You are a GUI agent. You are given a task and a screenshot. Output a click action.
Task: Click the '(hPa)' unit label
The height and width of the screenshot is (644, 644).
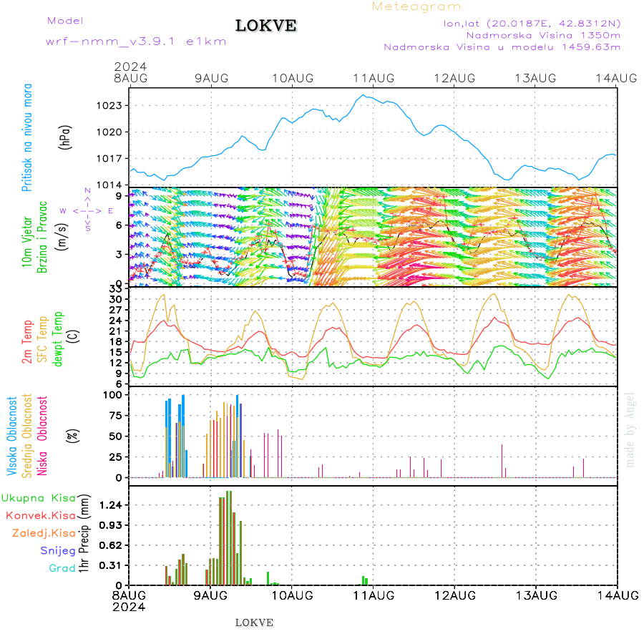(x=65, y=137)
